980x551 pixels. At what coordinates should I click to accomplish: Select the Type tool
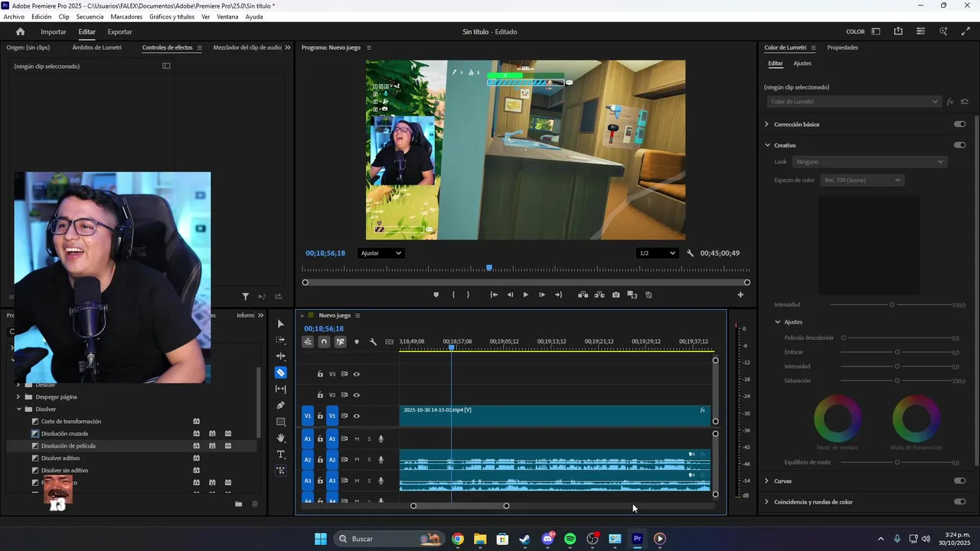point(281,455)
